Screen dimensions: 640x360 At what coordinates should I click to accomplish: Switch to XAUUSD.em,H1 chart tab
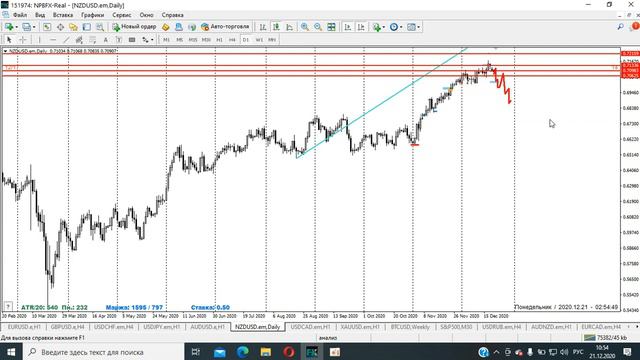[360, 327]
